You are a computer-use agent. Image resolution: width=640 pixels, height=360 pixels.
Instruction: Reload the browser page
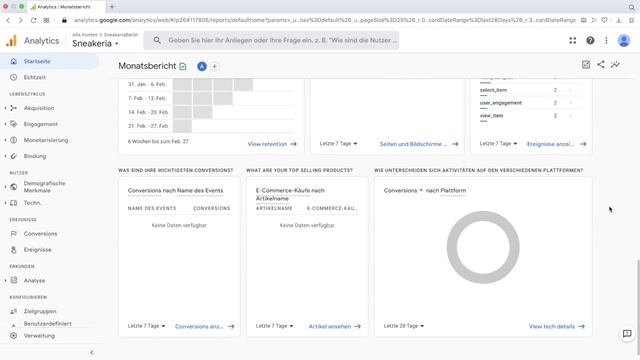[33, 20]
